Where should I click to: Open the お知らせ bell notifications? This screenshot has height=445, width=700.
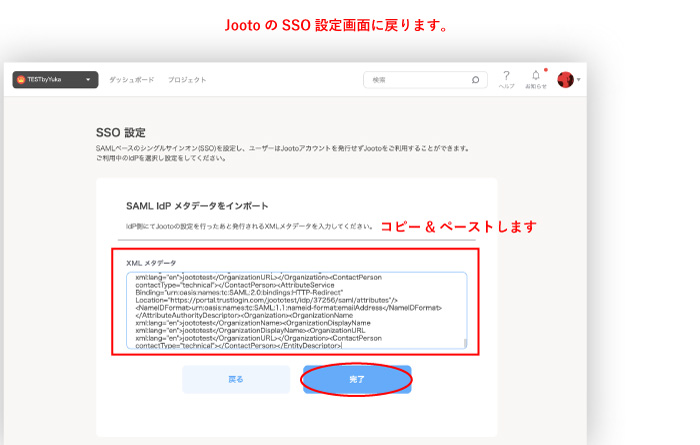pos(536,79)
